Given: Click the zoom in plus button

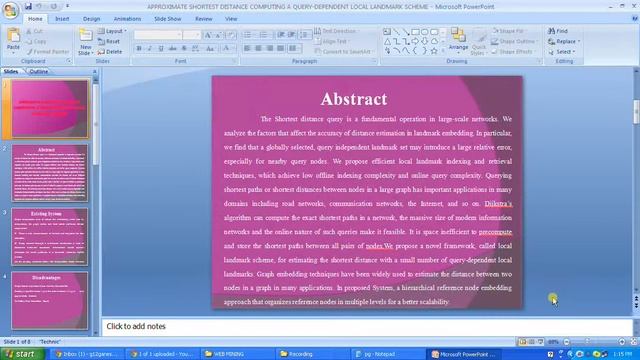Looking at the screenshot, I should point(622,342).
